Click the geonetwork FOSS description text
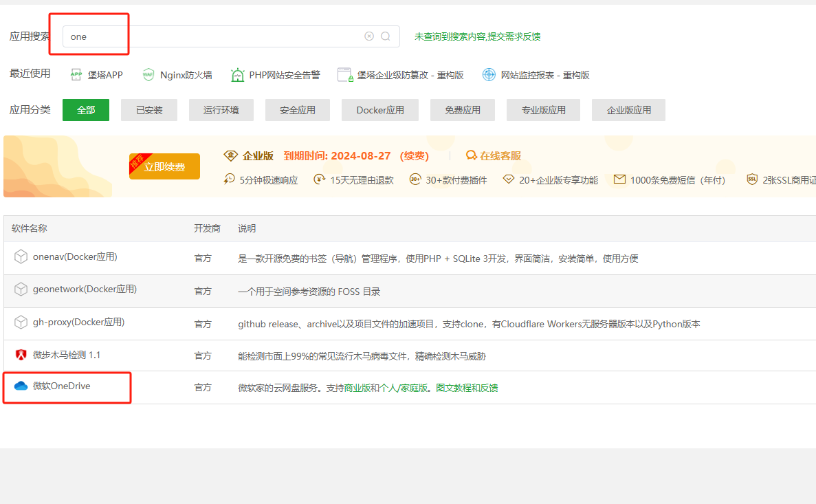The width and height of the screenshot is (816, 504). point(309,292)
